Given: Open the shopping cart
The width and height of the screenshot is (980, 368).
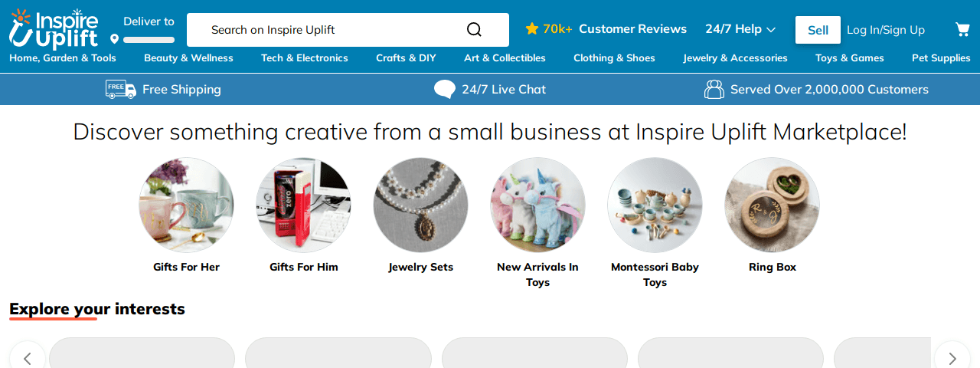Looking at the screenshot, I should 962,30.
